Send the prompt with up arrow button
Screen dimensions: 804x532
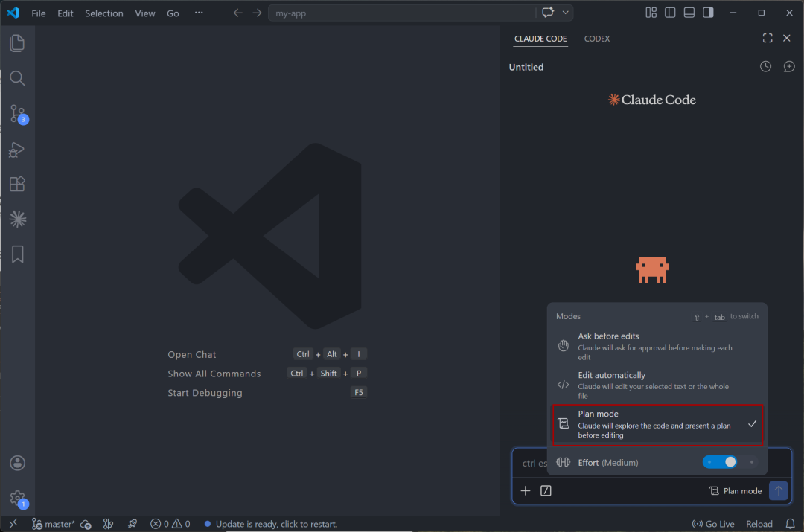click(x=779, y=491)
